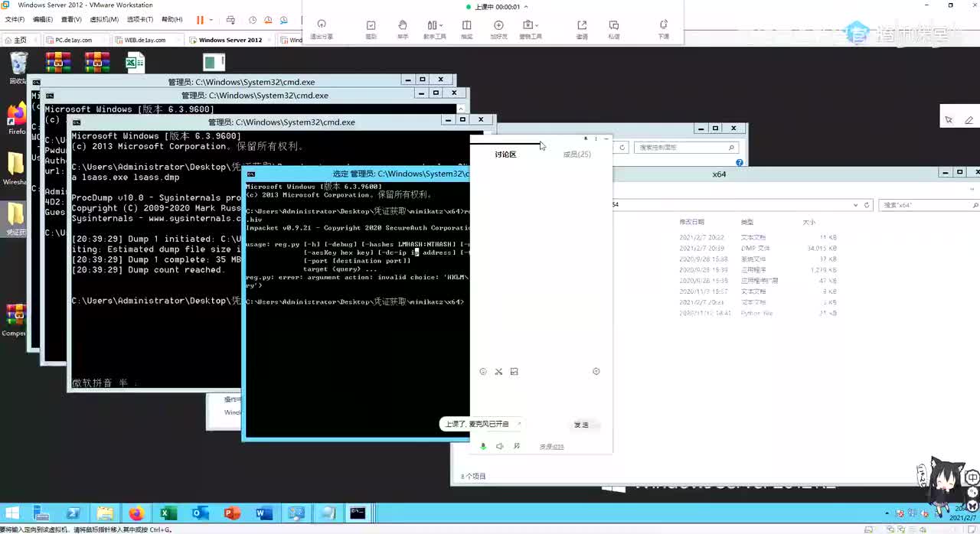The width and height of the screenshot is (980, 534).
Task: Select the Python File row in x64 folder
Action: [x=758, y=314]
